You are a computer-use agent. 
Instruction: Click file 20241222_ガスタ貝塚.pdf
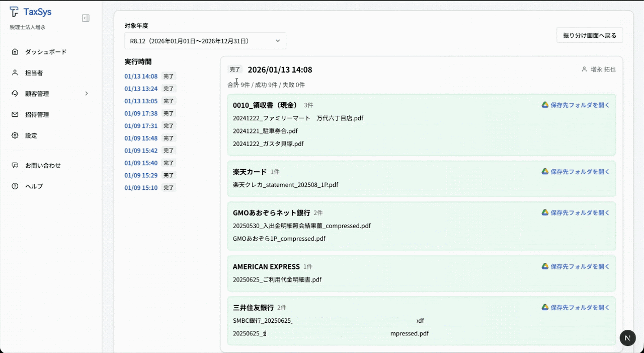[268, 144]
